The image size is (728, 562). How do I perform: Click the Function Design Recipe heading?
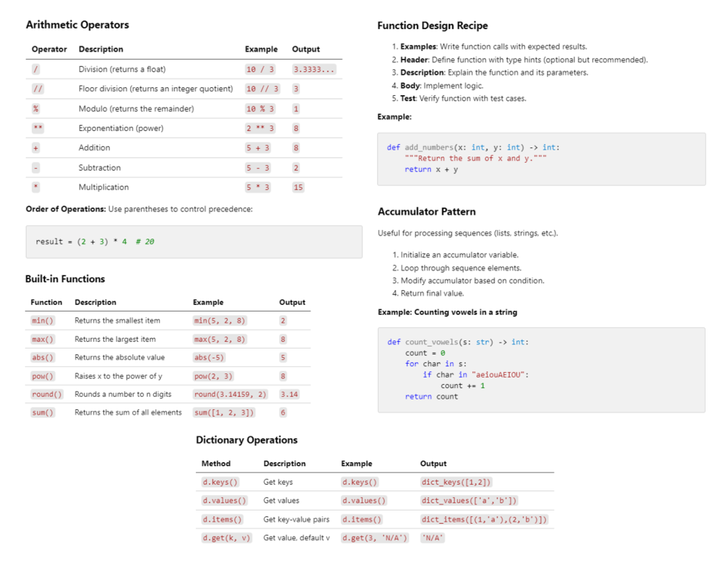click(x=432, y=25)
